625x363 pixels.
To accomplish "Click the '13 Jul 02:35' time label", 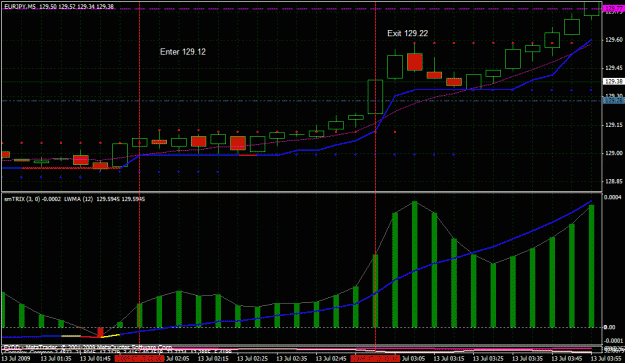I will pos(292,359).
